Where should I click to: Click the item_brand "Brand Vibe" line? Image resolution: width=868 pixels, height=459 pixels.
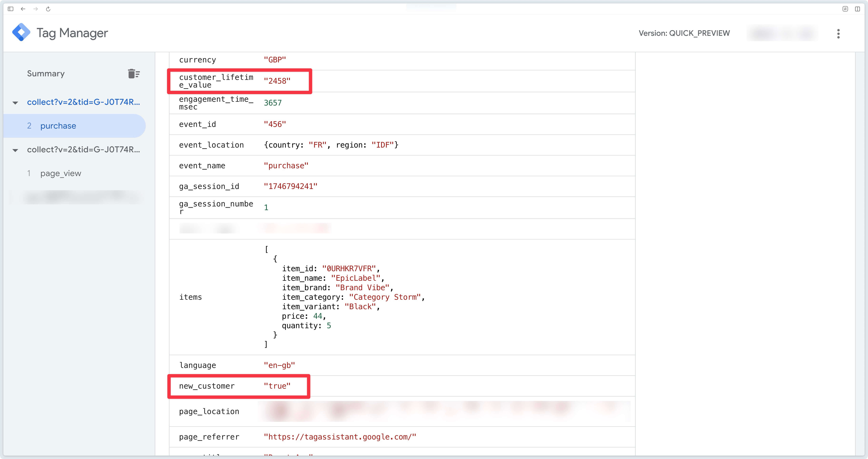coord(338,287)
